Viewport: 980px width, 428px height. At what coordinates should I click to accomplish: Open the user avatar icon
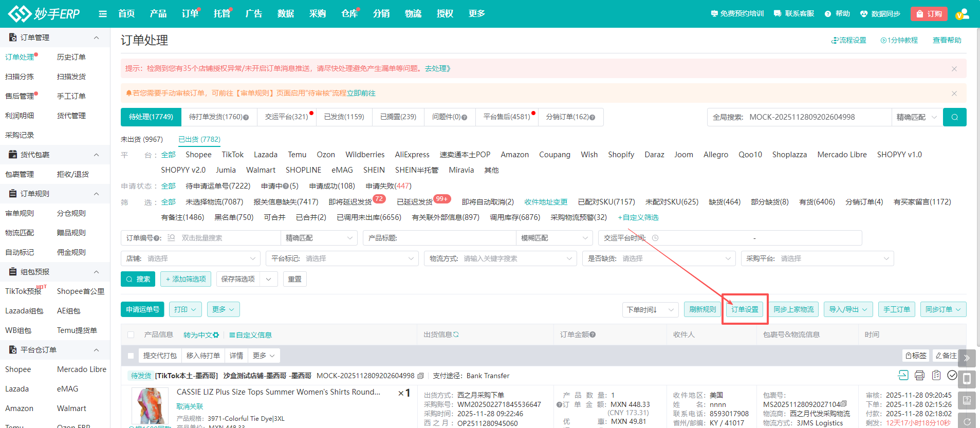click(x=962, y=14)
